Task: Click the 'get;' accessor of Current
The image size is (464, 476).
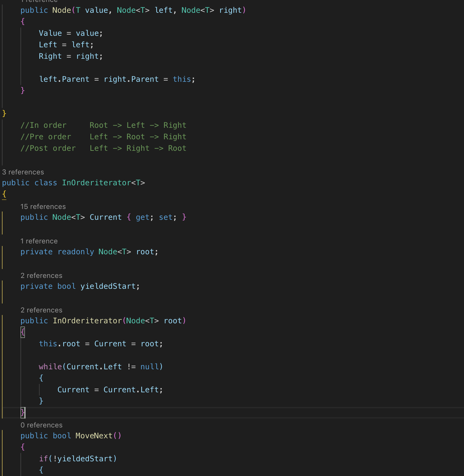Action: point(145,217)
